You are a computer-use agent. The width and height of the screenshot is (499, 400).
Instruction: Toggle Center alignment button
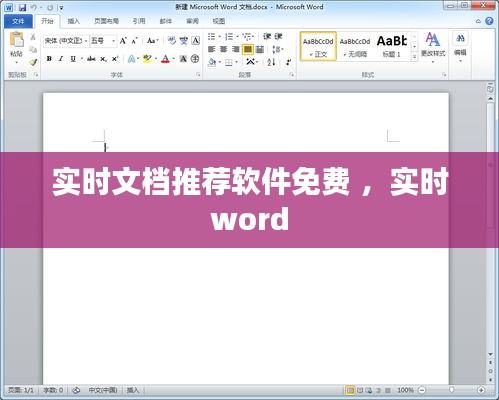[223, 49]
